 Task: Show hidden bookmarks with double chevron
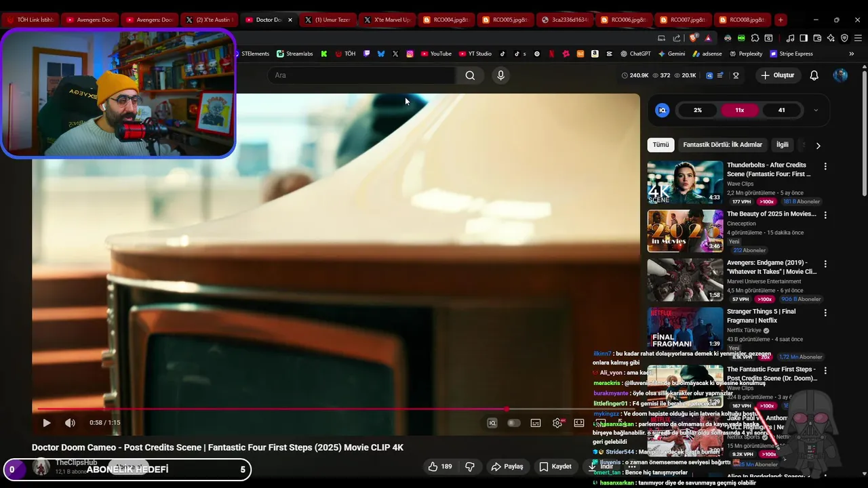pyautogui.click(x=851, y=54)
